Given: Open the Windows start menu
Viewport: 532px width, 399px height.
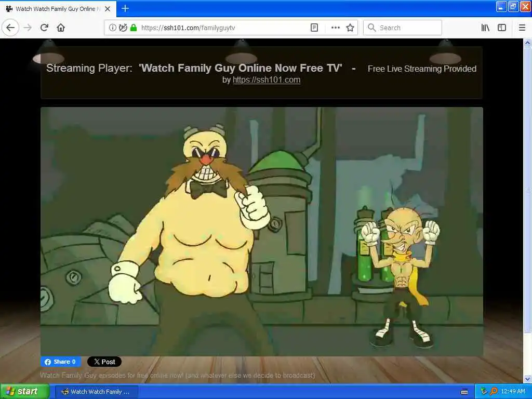Looking at the screenshot, I should [x=25, y=391].
